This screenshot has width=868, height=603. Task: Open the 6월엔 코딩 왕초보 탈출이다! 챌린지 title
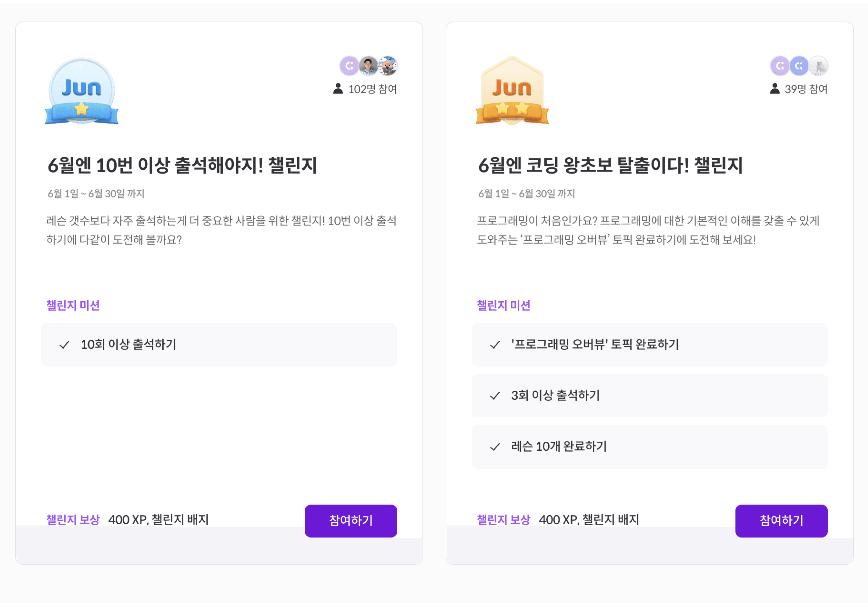610,165
